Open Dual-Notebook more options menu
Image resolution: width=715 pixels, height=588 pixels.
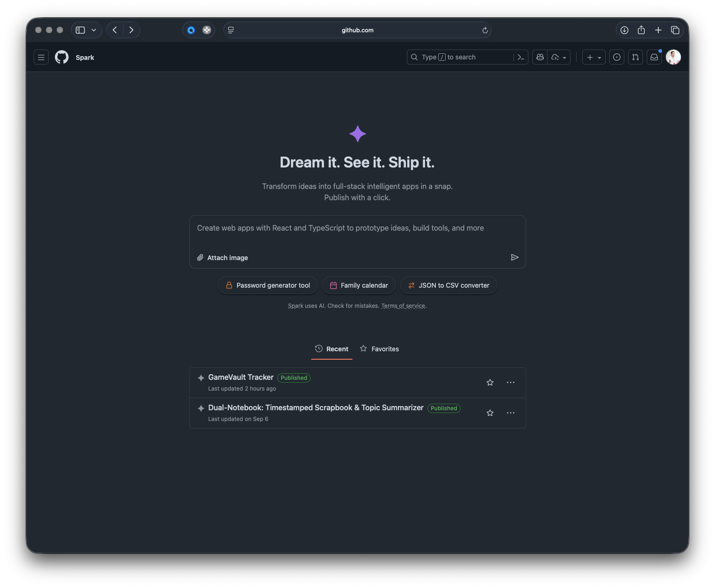tap(510, 413)
